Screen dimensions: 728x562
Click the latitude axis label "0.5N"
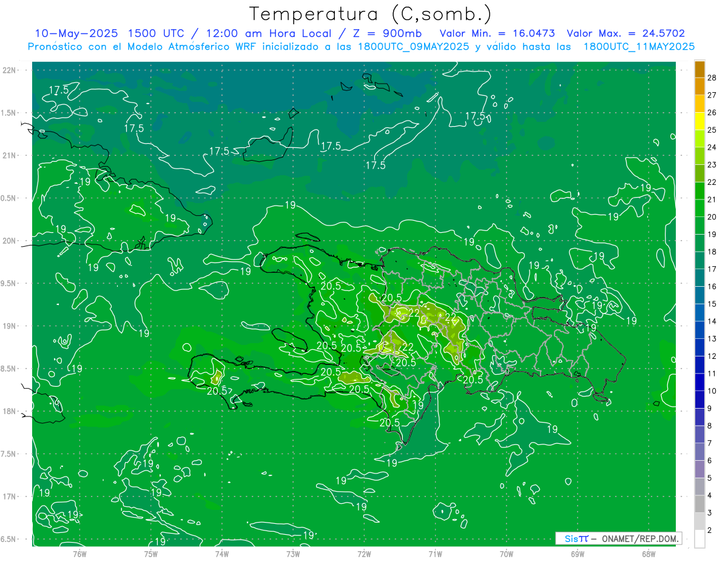coord(9,198)
